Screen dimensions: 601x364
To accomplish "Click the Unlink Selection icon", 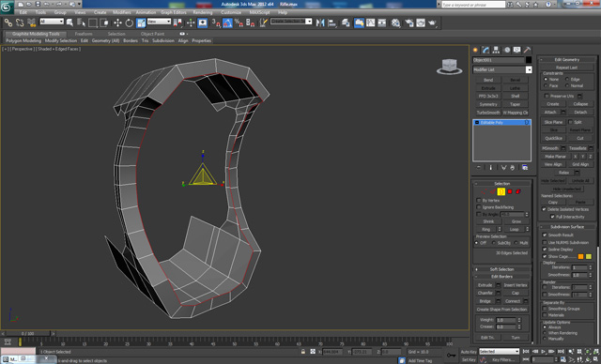I will pos(20,23).
